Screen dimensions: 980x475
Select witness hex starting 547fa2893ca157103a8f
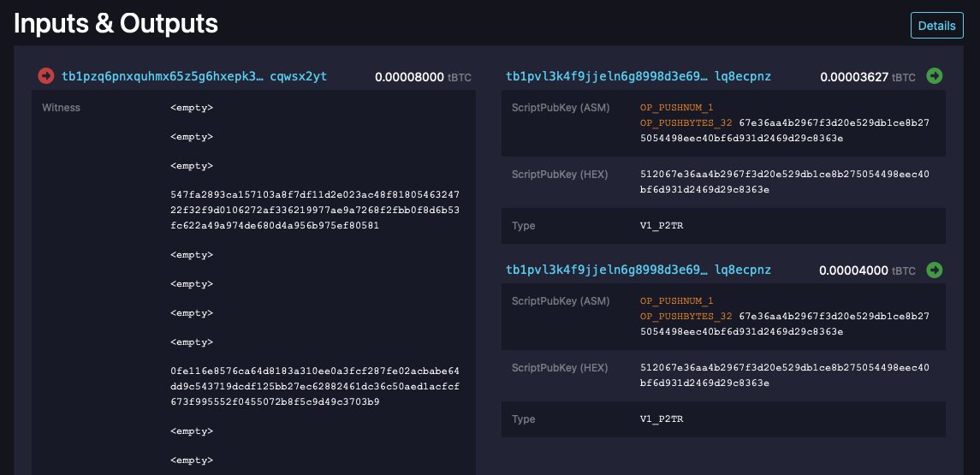pyautogui.click(x=314, y=210)
